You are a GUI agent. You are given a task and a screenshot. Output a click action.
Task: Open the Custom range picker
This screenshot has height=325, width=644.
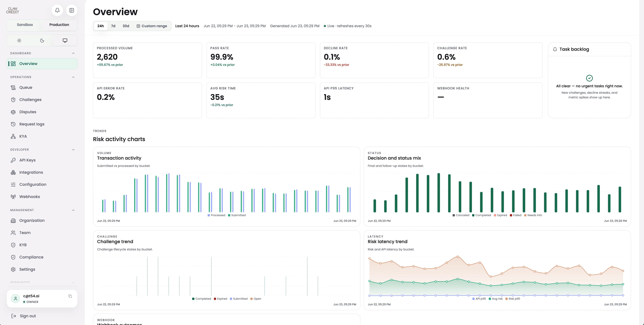pyautogui.click(x=152, y=26)
